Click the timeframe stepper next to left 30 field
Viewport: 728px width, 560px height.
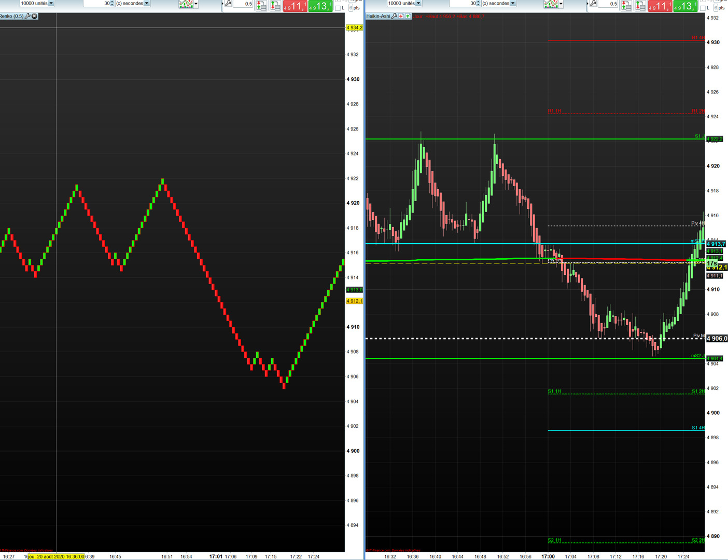click(x=112, y=3)
